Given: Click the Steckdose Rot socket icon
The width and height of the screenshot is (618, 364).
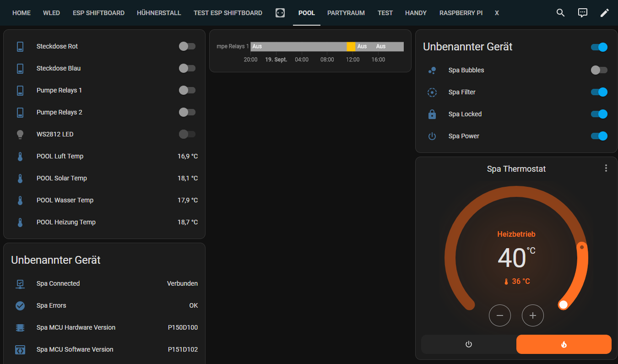Looking at the screenshot, I should pos(20,46).
